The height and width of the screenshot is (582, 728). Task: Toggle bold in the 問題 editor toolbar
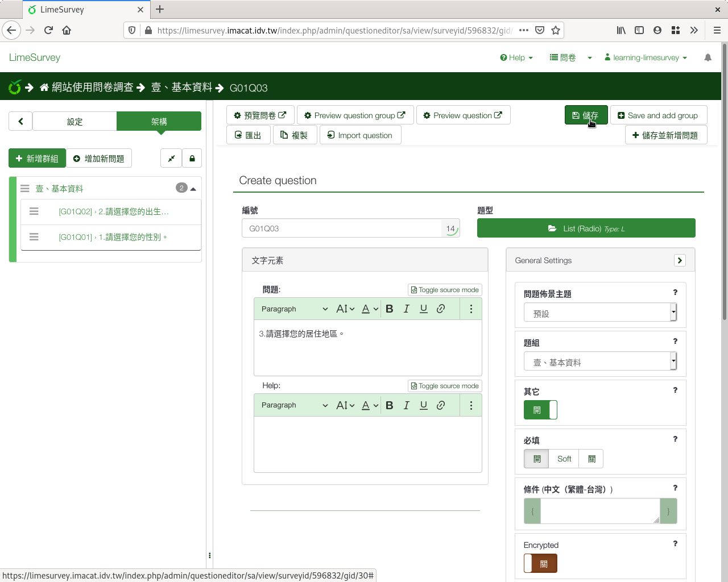point(390,309)
